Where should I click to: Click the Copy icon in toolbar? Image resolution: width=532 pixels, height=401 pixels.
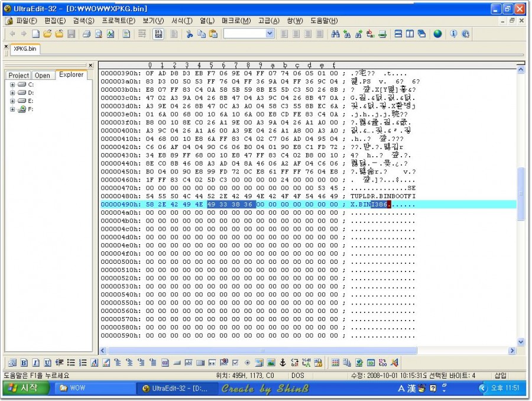coord(201,34)
